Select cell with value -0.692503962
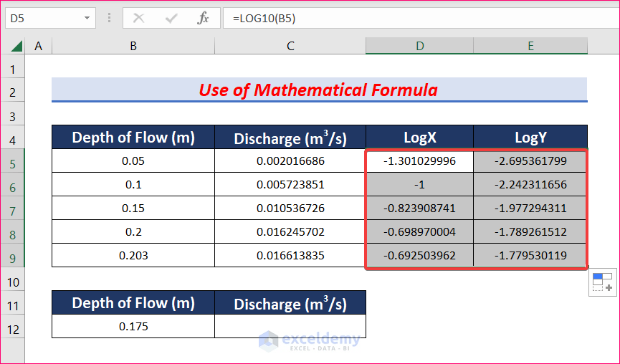The width and height of the screenshot is (620, 364). (419, 255)
